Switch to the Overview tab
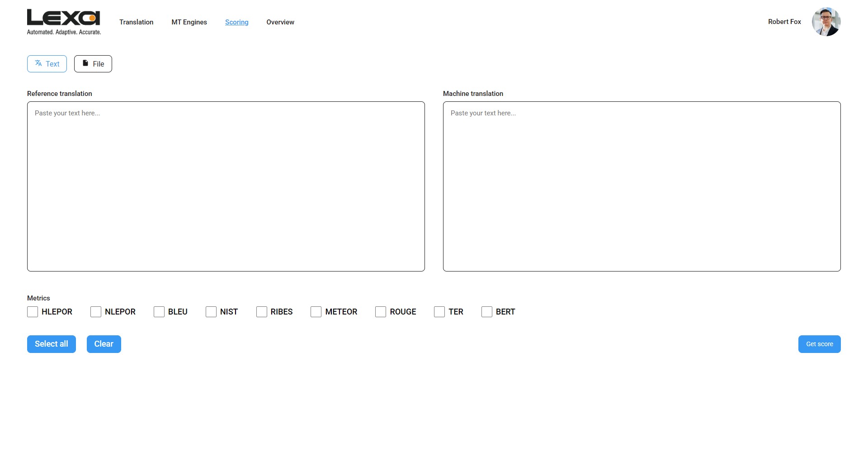 click(x=280, y=22)
